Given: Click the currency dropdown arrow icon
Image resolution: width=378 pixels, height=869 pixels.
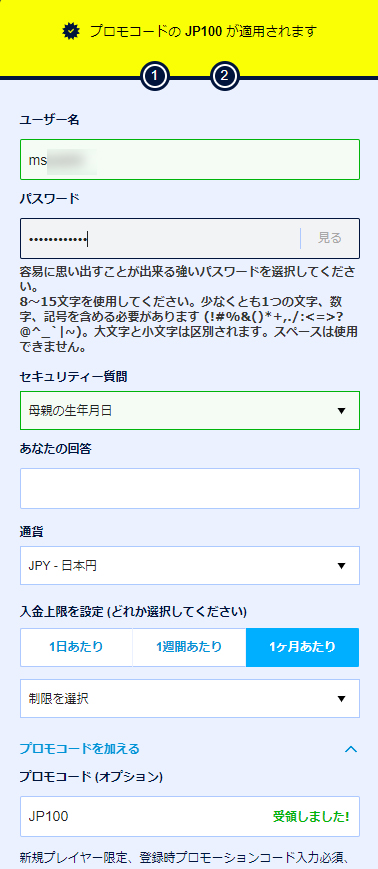Looking at the screenshot, I should click(x=341, y=566).
